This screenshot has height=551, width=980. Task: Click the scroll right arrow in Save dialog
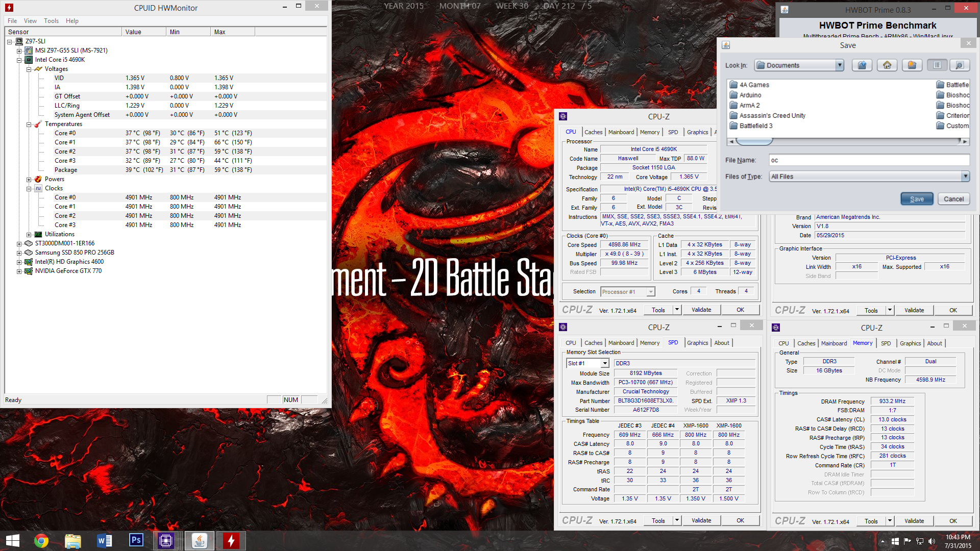965,141
